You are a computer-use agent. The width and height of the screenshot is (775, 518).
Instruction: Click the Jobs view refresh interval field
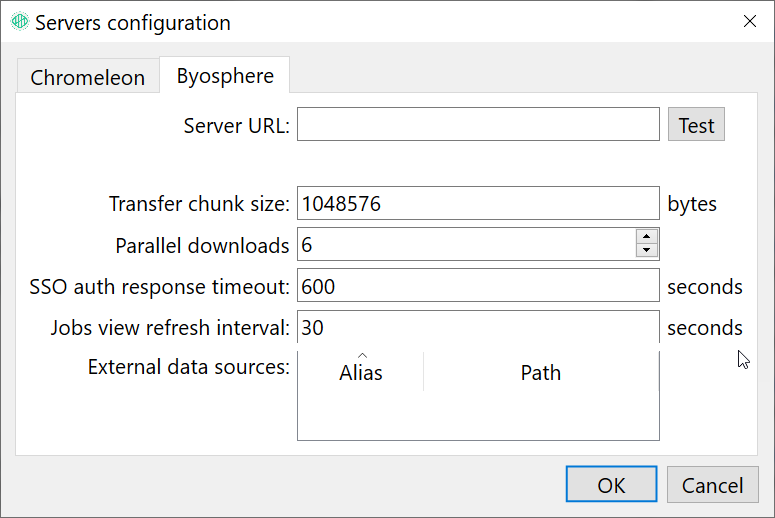point(478,327)
